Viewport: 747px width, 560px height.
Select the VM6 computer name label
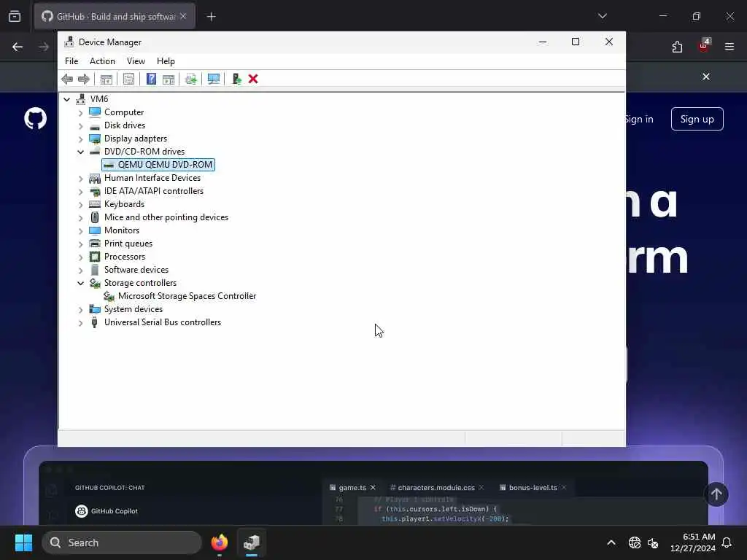[99, 98]
